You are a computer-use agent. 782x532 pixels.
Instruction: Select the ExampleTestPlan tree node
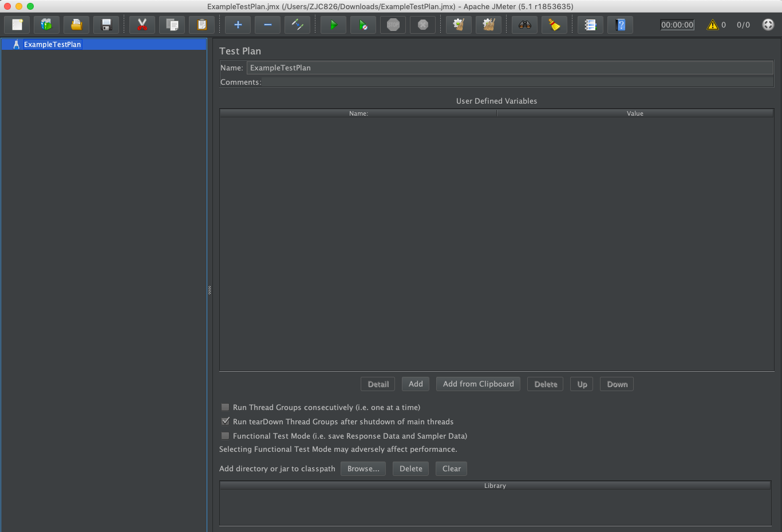coord(52,44)
